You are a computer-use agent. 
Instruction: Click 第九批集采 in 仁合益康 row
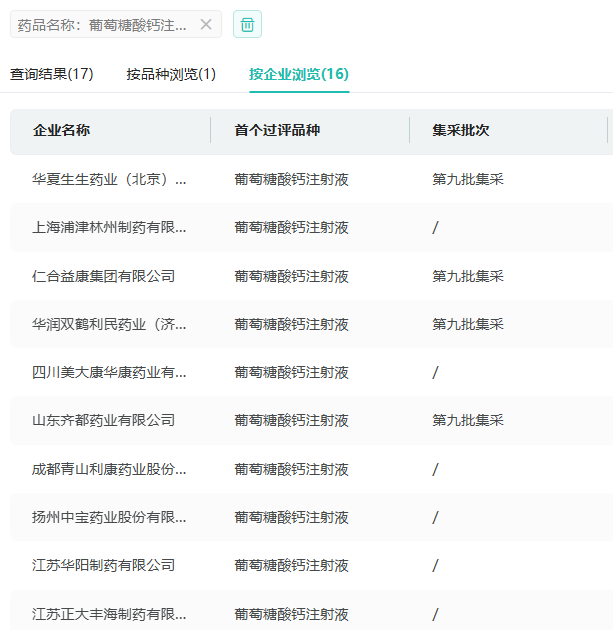468,276
